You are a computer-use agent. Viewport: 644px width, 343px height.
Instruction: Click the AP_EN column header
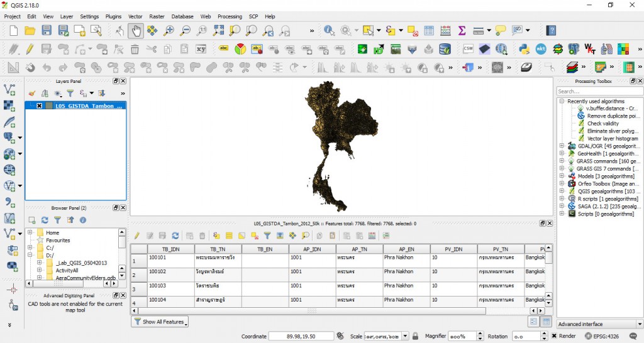[406, 249]
